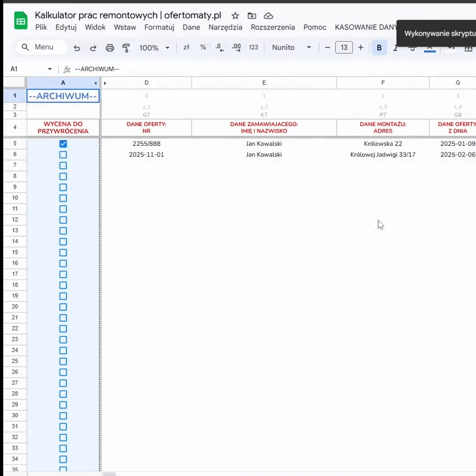The image size is (476, 476).
Task: Click the print icon in toolbar
Action: coord(110,48)
